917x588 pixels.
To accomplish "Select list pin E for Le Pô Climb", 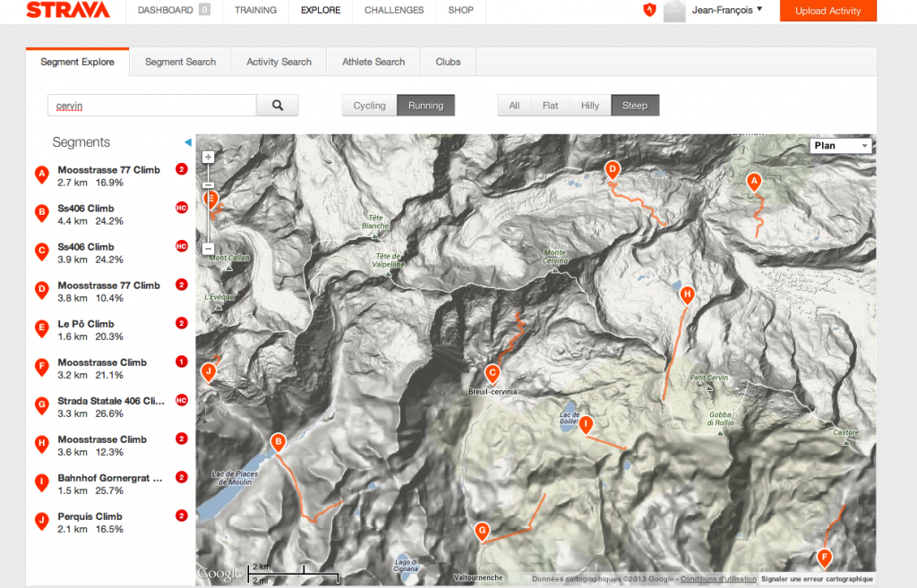I will (41, 329).
